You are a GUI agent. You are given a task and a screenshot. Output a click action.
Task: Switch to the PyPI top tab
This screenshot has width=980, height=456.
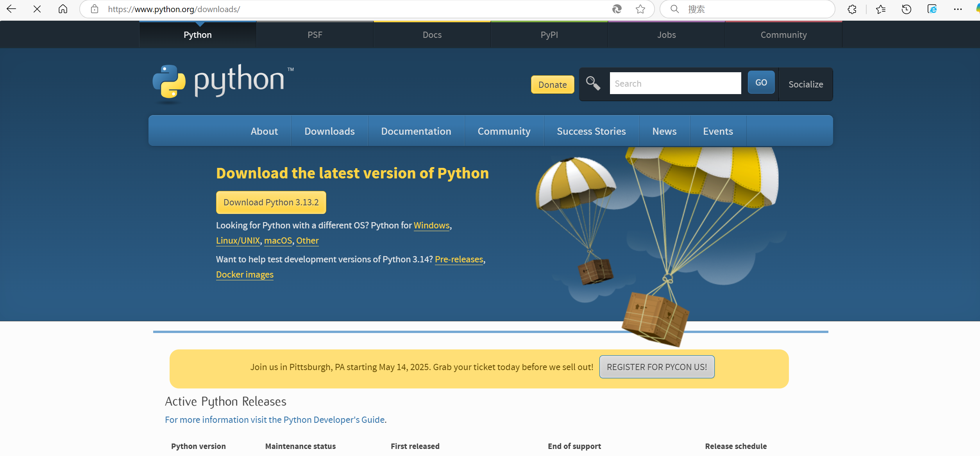[549, 35]
